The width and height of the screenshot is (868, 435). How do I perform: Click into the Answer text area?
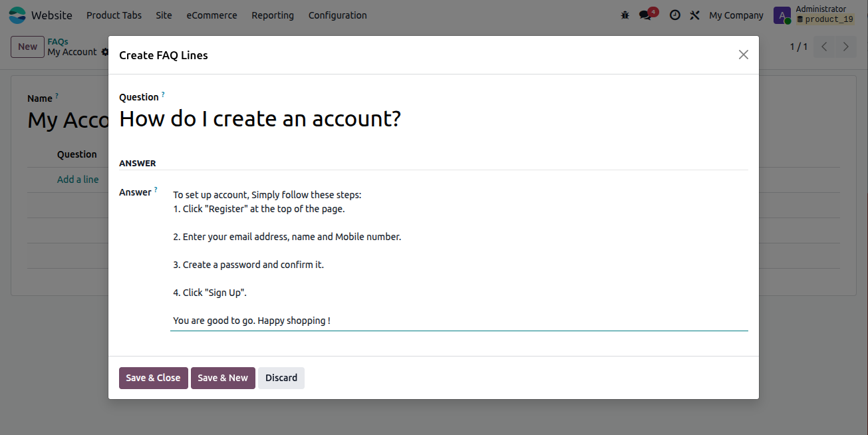[459, 258]
